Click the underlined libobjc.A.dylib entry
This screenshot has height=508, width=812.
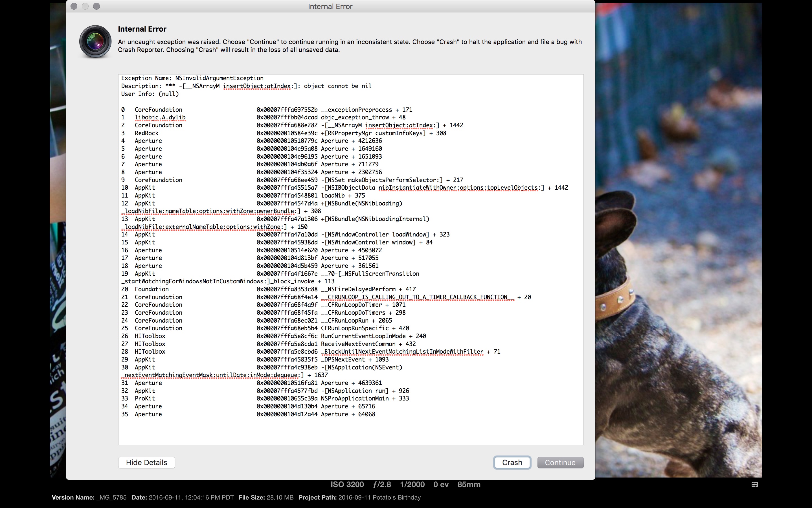click(x=160, y=117)
